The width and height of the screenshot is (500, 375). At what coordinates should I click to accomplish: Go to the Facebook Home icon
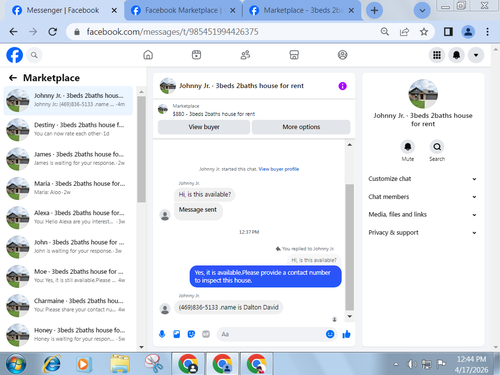pyautogui.click(x=148, y=55)
